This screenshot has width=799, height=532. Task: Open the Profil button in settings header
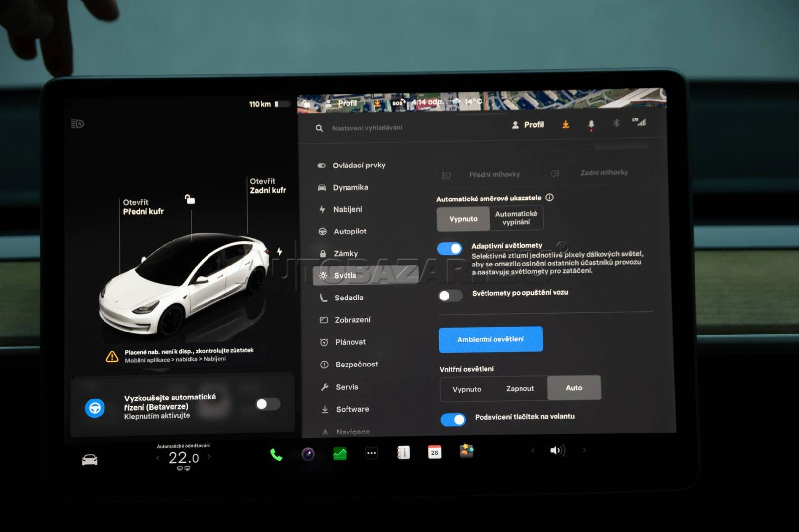[x=528, y=125]
